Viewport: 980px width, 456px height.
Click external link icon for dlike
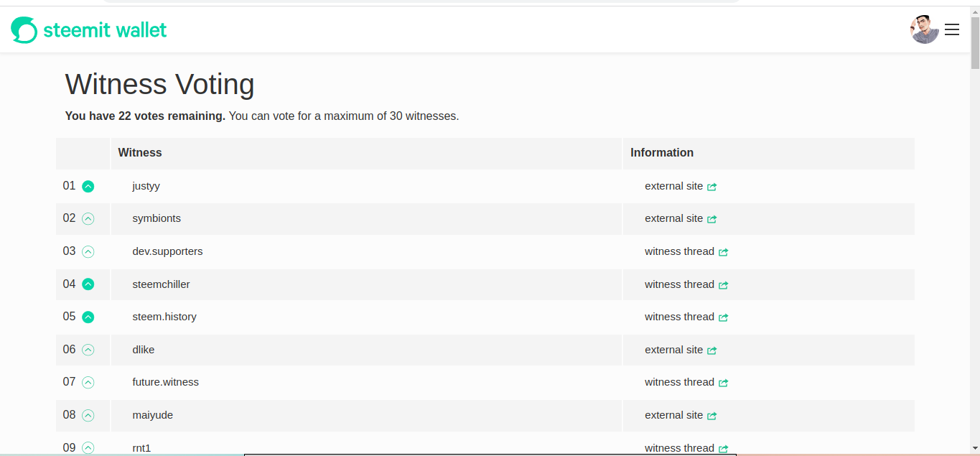tap(712, 350)
